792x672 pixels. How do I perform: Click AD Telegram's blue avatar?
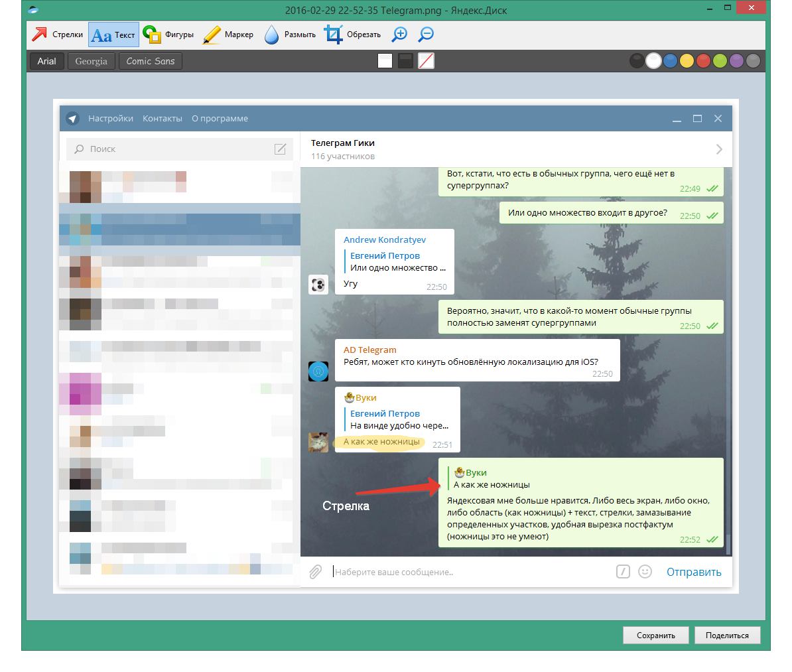[x=318, y=371]
